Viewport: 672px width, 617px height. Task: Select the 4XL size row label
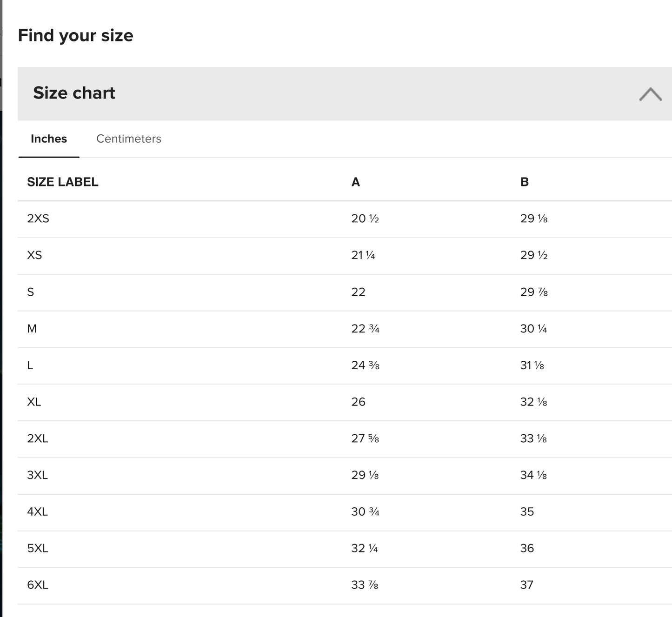pyautogui.click(x=38, y=512)
